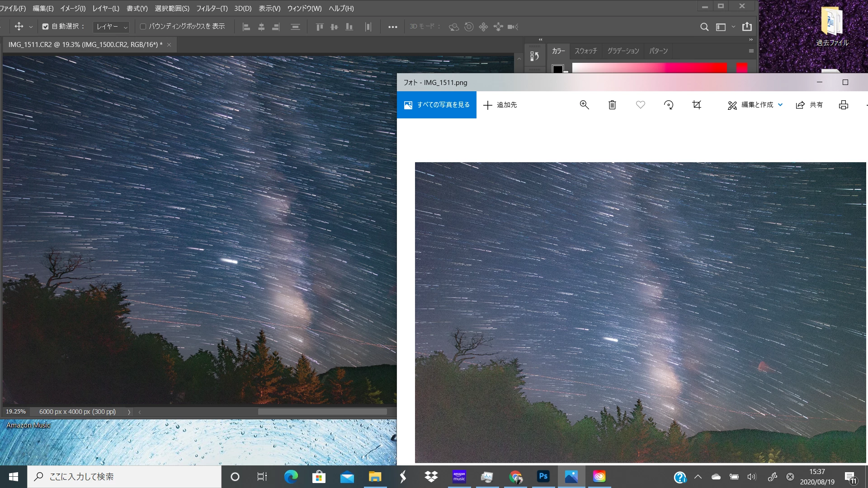868x488 pixels.
Task: Expand the 編集と作成 dropdown
Action: coord(780,105)
